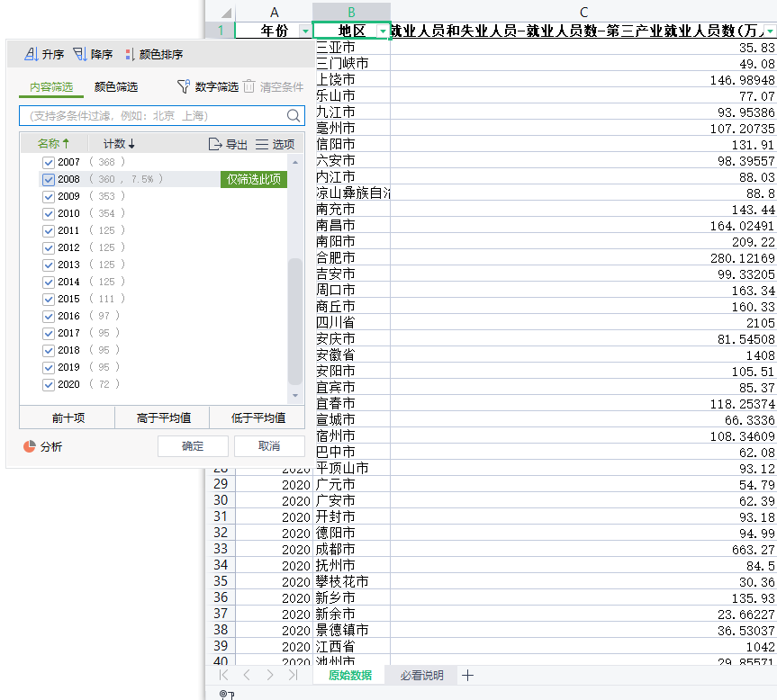
Task: Click the filter list scroll-up arrow
Action: 295,162
